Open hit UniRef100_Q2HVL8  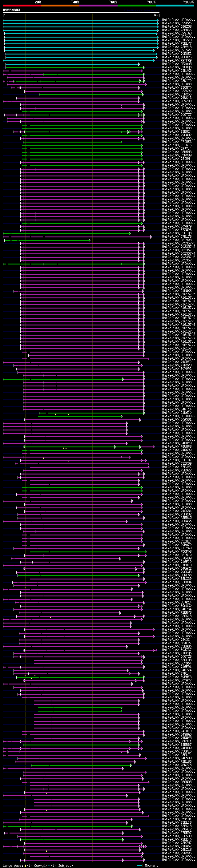tap(177, 47)
